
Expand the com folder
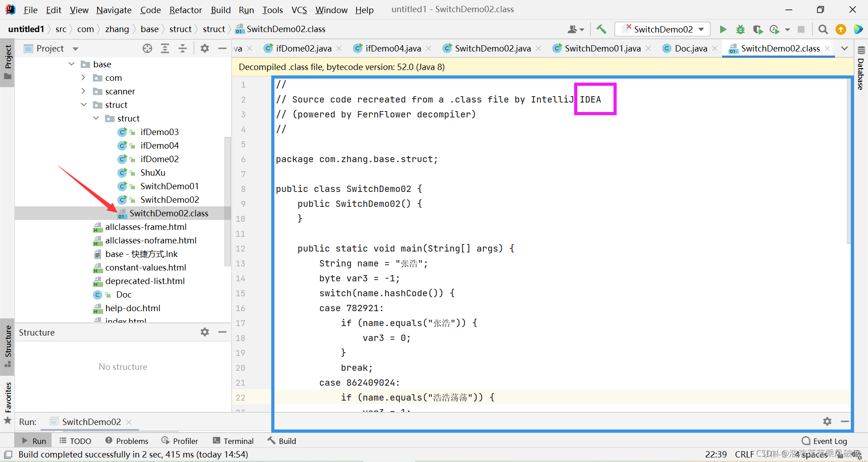[84, 78]
